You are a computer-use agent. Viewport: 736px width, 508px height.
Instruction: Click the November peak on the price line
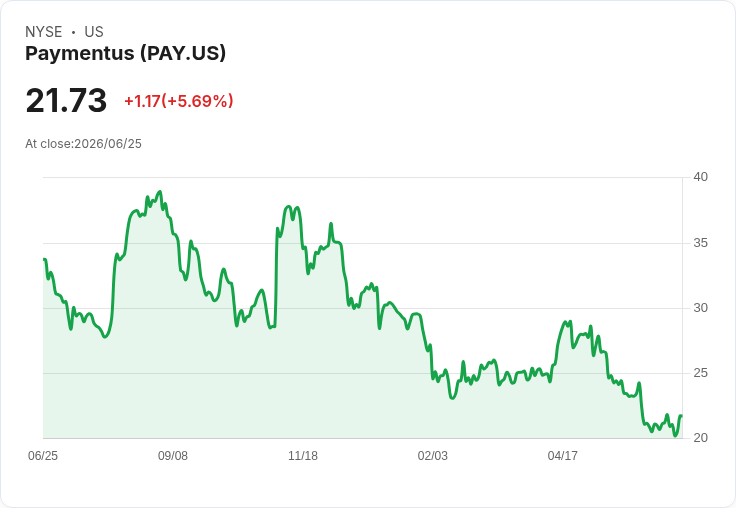[289, 207]
